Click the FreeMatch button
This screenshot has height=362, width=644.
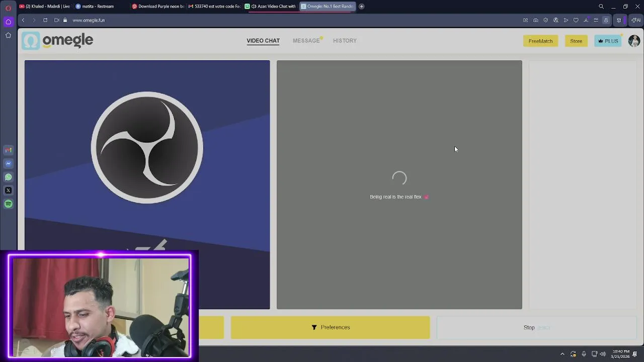pos(540,41)
